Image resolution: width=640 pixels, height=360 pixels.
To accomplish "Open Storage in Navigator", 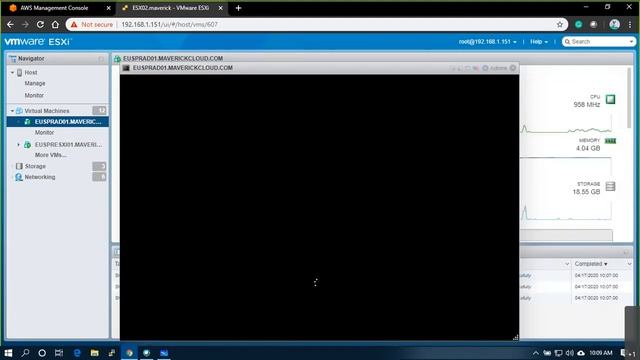I will point(35,166).
